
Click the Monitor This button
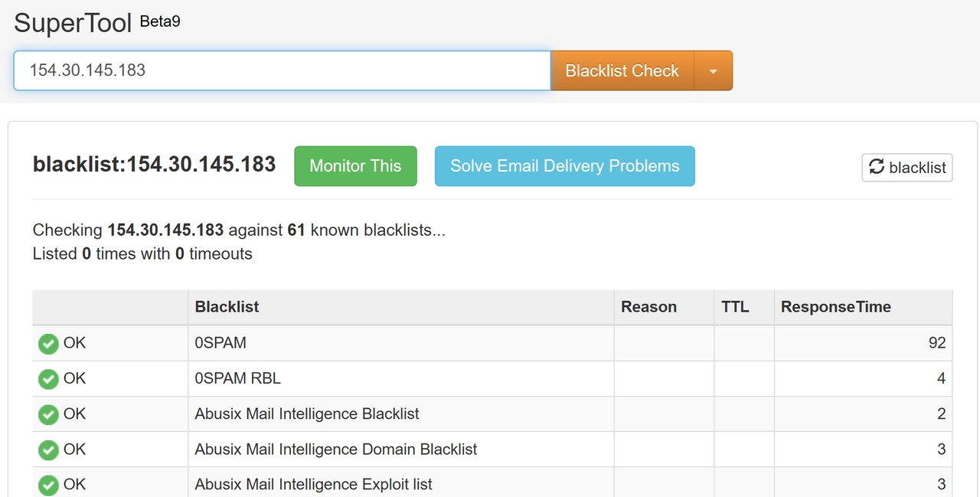(x=355, y=166)
